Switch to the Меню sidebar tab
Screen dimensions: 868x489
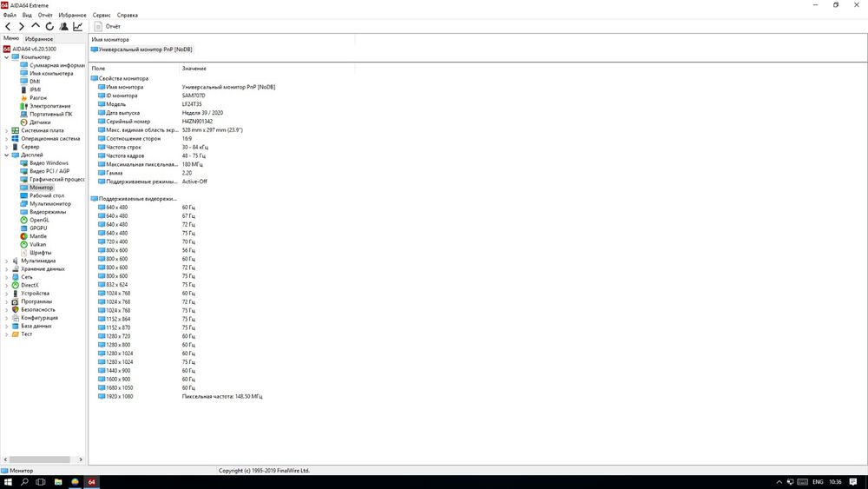(x=11, y=38)
